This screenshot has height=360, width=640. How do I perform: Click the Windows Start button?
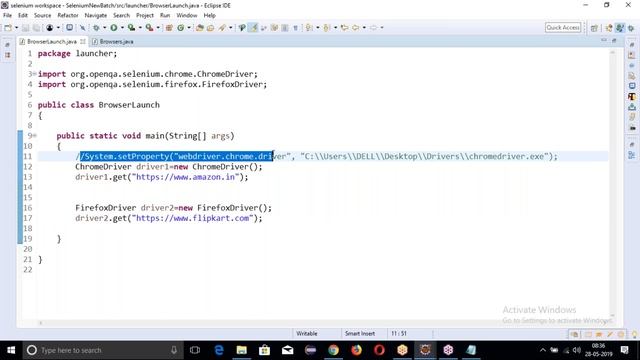pyautogui.click(x=11, y=350)
